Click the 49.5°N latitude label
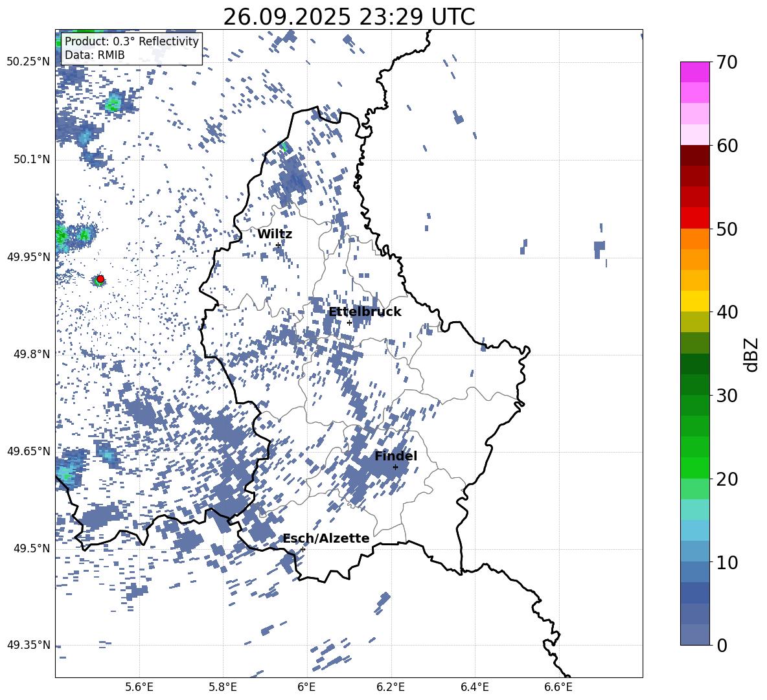This screenshot has height=700, width=767. (31, 548)
